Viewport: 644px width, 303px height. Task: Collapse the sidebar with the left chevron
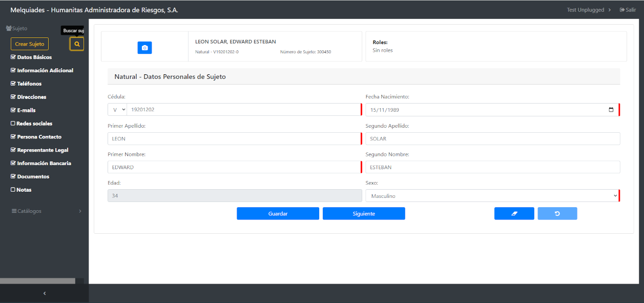[x=44, y=293]
